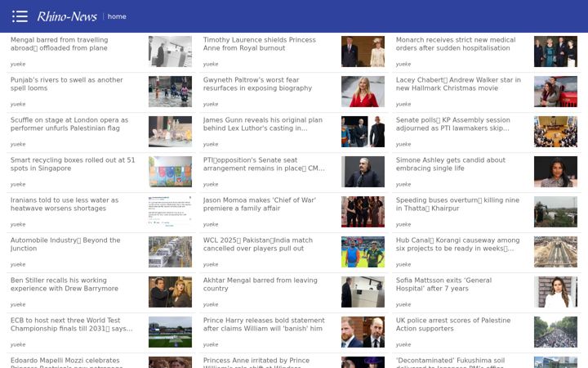Read Simone Ashley embracing single life article
588x368 pixels.
[451, 164]
